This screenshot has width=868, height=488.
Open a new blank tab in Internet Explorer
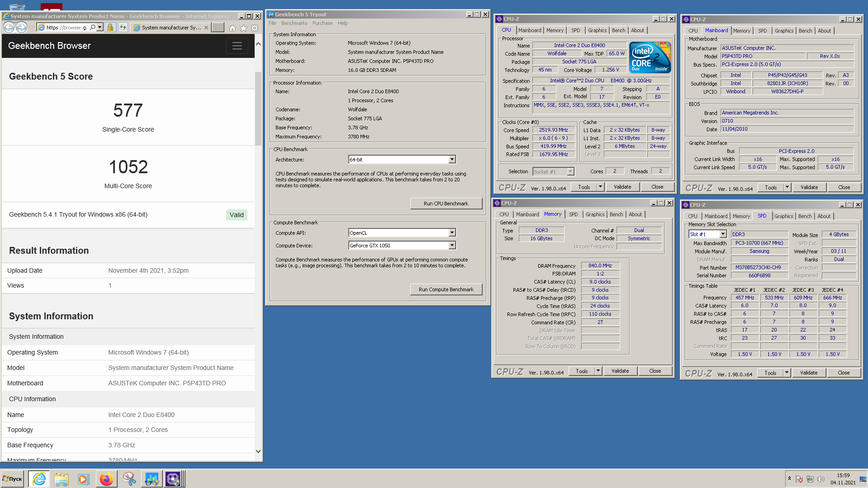pos(218,28)
